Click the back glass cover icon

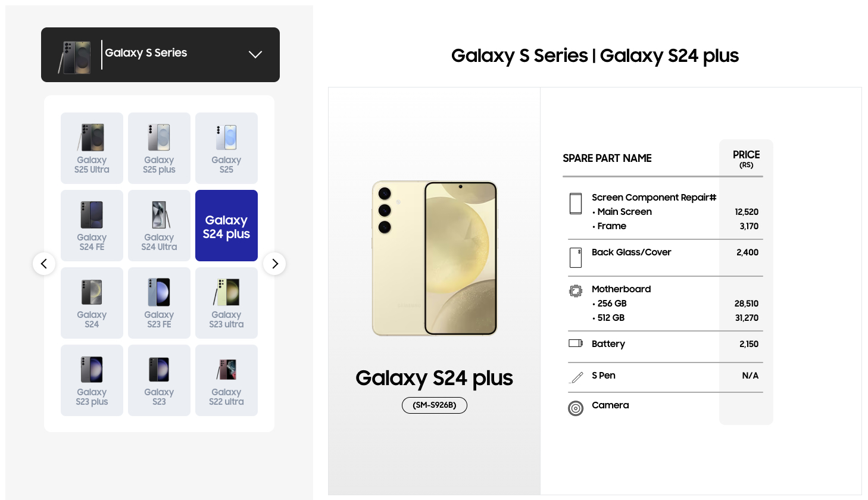[576, 258]
